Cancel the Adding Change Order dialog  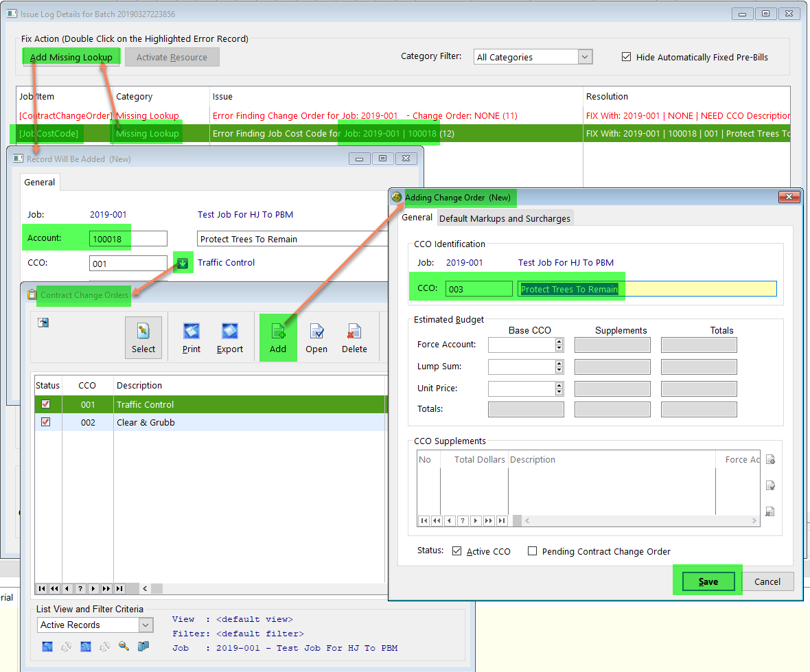[x=767, y=581]
